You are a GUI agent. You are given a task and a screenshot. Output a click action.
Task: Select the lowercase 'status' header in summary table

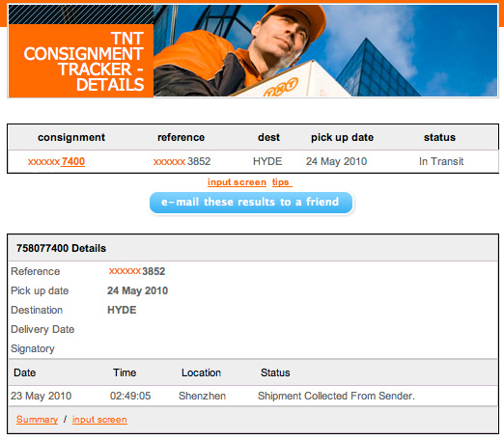[439, 137]
